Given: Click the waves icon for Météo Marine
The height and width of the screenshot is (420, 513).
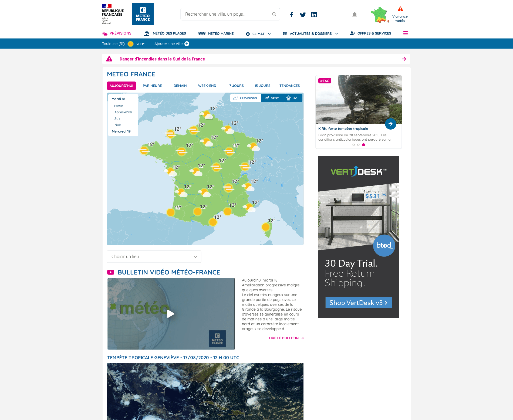Looking at the screenshot, I should (202, 33).
